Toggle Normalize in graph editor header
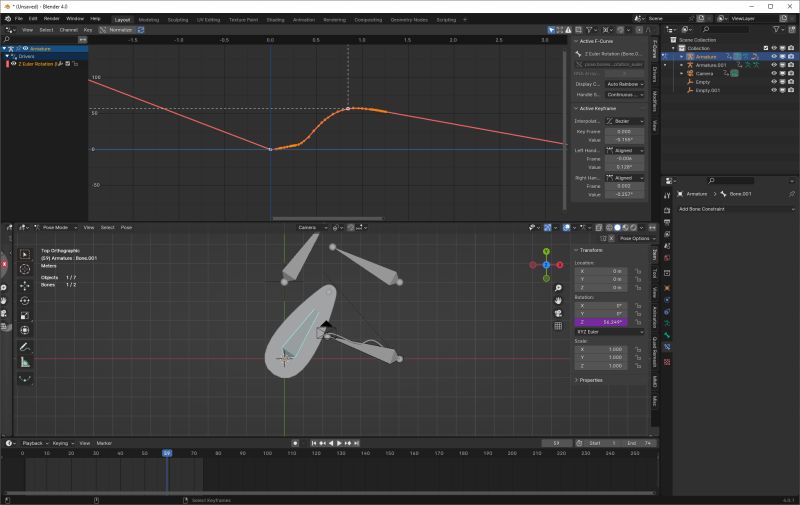 [x=116, y=30]
